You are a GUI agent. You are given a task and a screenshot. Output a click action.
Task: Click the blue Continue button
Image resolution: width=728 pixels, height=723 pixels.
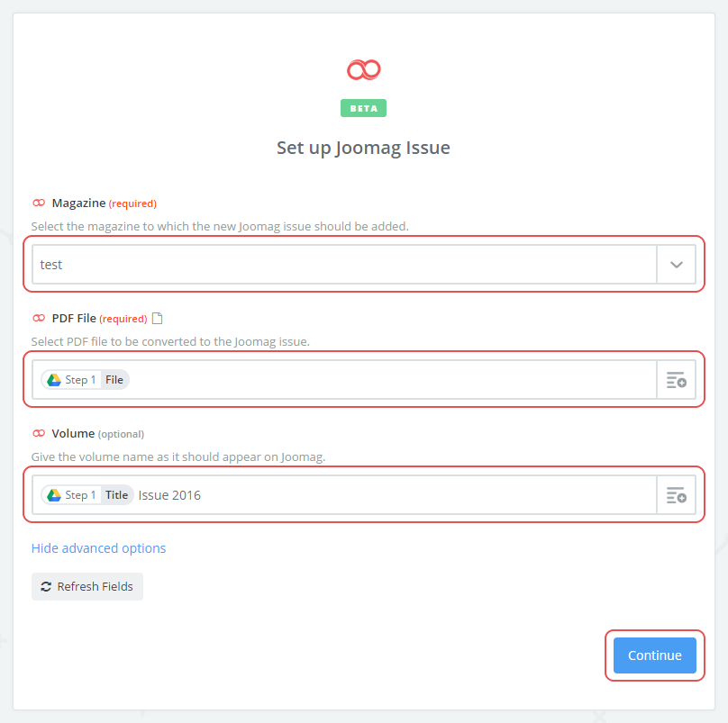tap(654, 655)
